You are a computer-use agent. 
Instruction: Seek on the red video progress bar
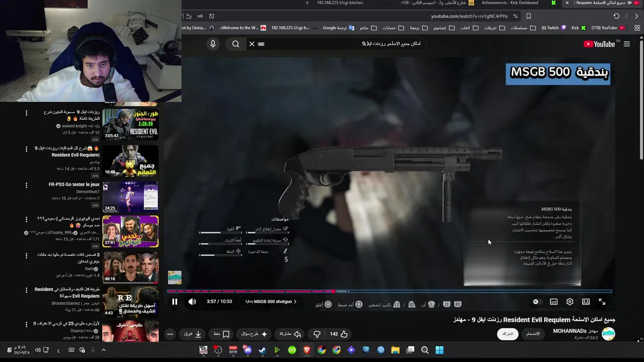click(x=390, y=291)
